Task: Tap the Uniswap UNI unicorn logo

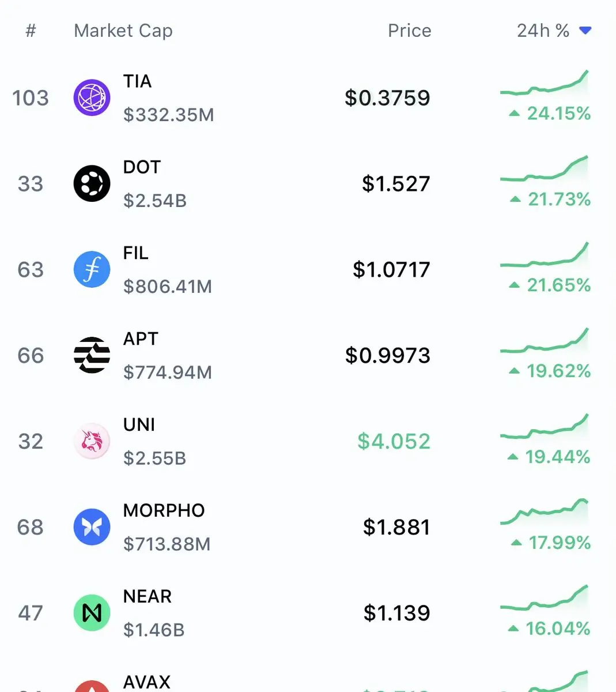Action: pyautogui.click(x=92, y=441)
